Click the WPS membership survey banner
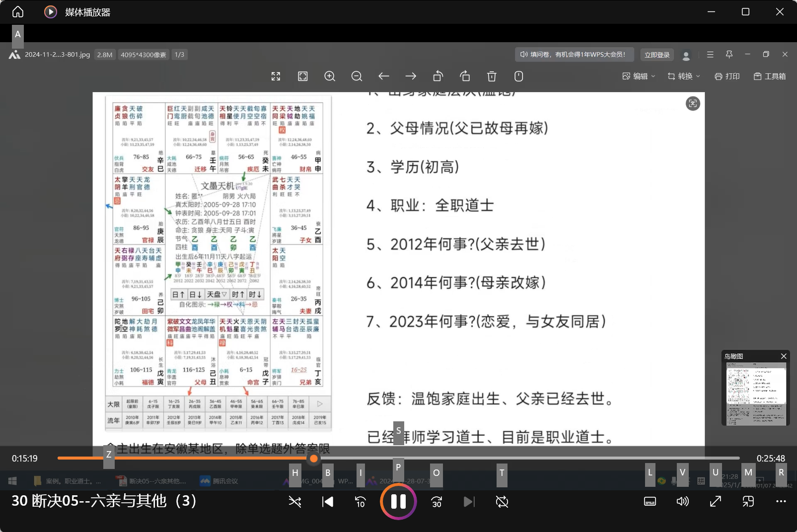The image size is (797, 532). [575, 55]
